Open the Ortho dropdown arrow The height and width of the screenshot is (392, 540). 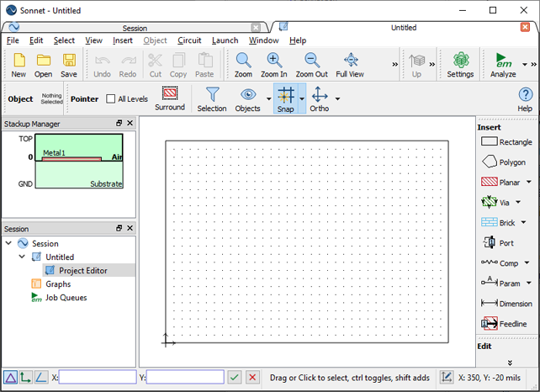[x=337, y=99]
